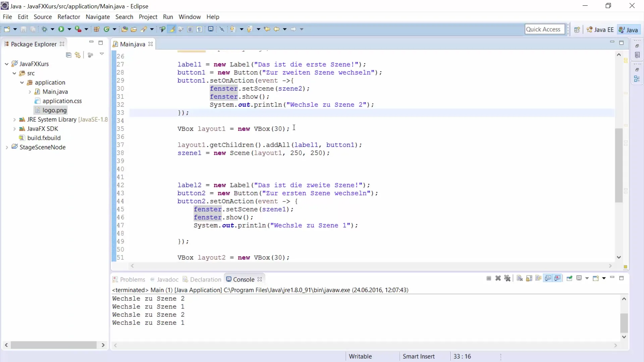Viewport: 644px width, 362px height.
Task: Click the New Java Class icon
Action: click(x=107, y=29)
